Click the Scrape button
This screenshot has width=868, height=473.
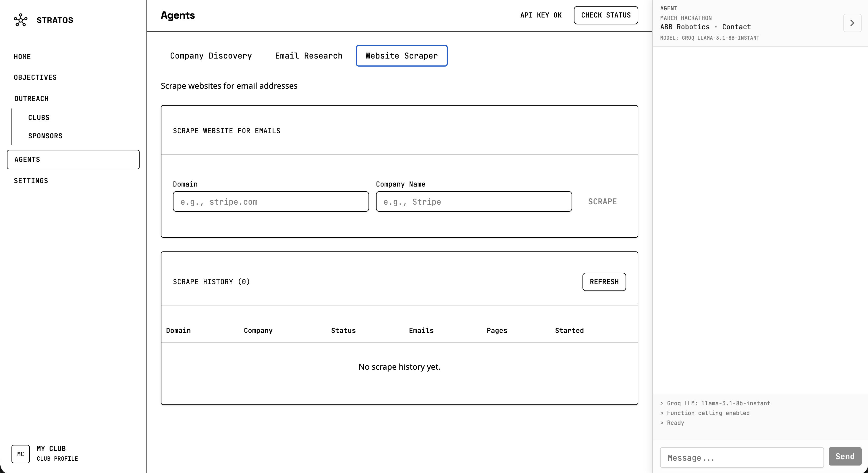pyautogui.click(x=602, y=202)
